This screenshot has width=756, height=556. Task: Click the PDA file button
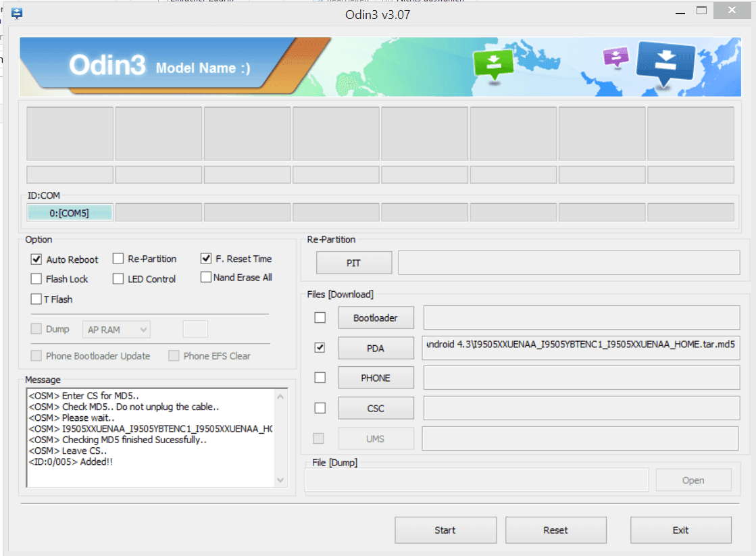tap(376, 348)
